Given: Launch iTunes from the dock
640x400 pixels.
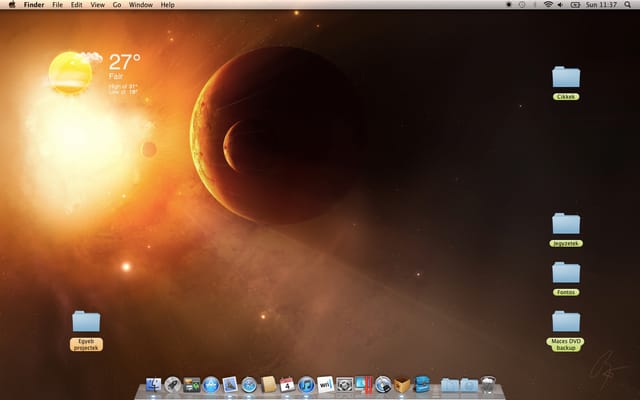Looking at the screenshot, I should point(306,385).
